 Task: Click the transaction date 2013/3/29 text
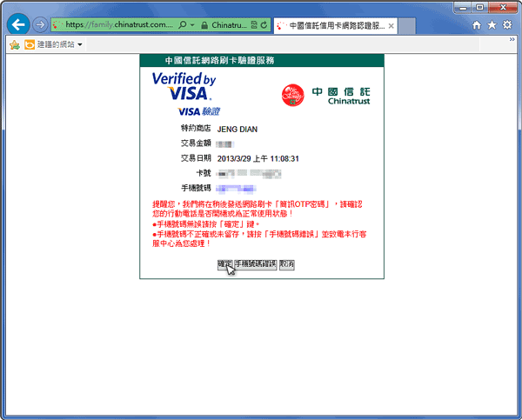(258, 159)
